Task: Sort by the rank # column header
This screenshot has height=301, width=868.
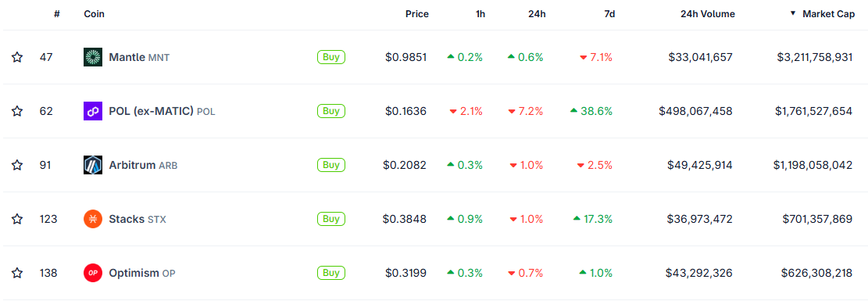Action: [56, 14]
